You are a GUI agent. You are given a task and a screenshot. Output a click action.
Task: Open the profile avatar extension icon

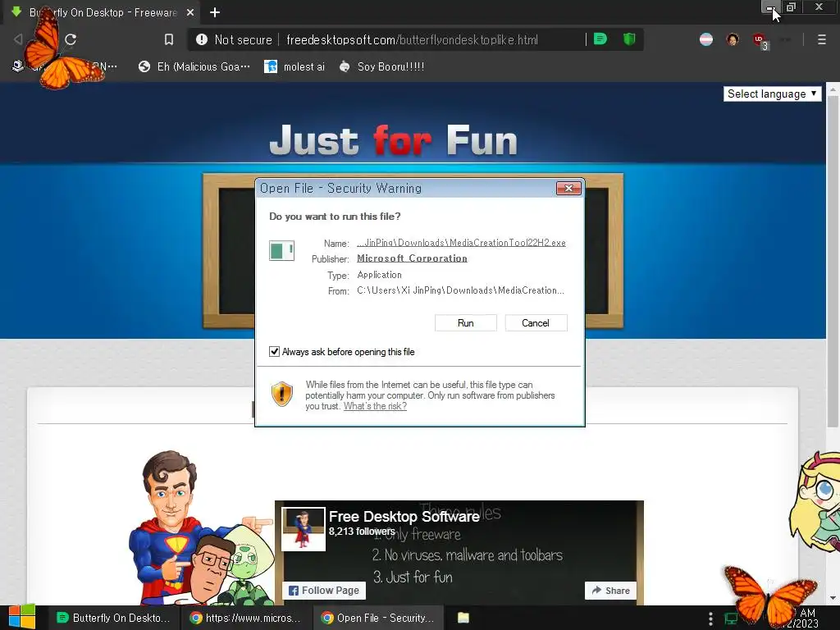coord(733,39)
